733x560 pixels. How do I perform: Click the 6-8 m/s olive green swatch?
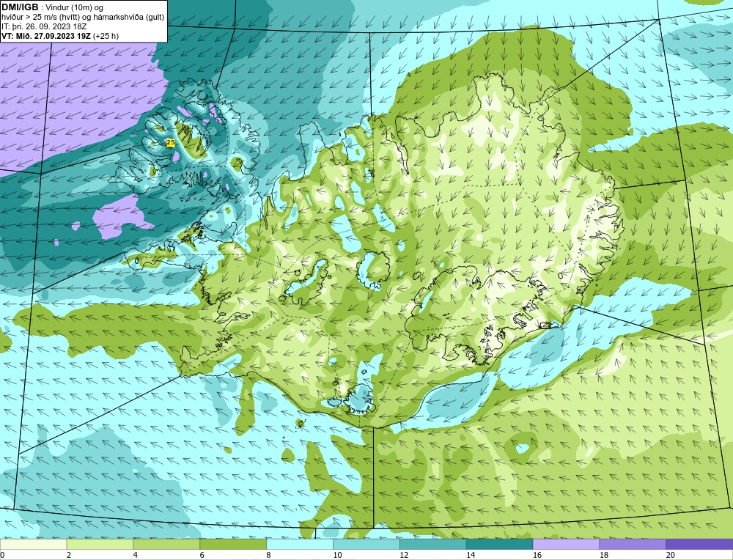233,544
